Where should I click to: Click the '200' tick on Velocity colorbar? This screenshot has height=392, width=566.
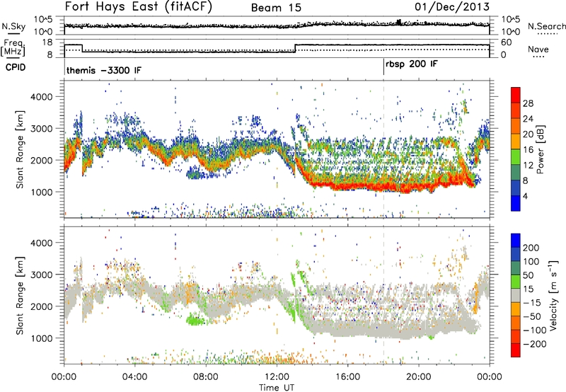pyautogui.click(x=531, y=248)
